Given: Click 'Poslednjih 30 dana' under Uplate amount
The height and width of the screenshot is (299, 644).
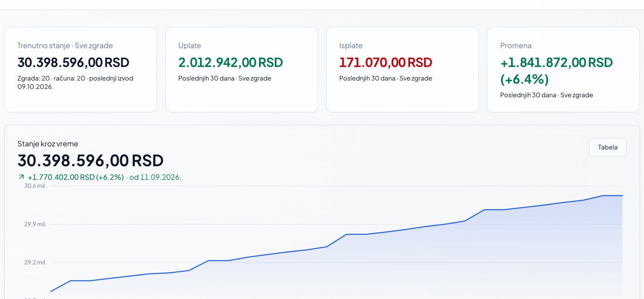Looking at the screenshot, I should (206, 78).
